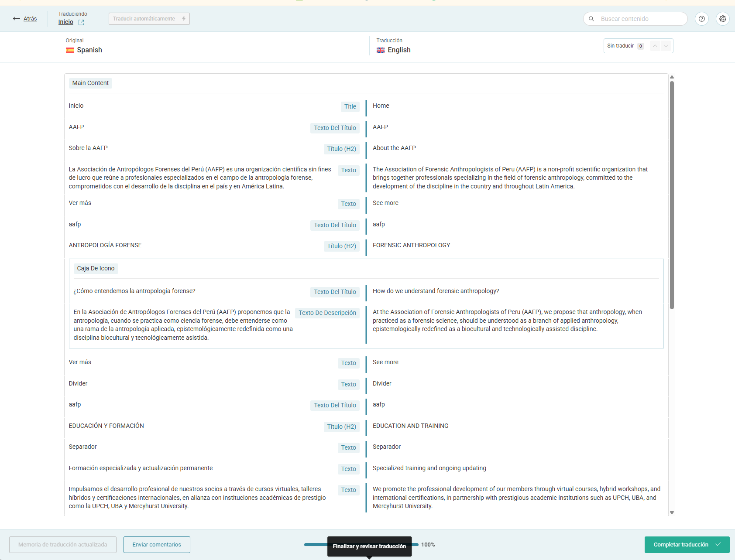Image resolution: width=735 pixels, height=560 pixels.
Task: Click Enviar comentarios button
Action: (x=157, y=545)
